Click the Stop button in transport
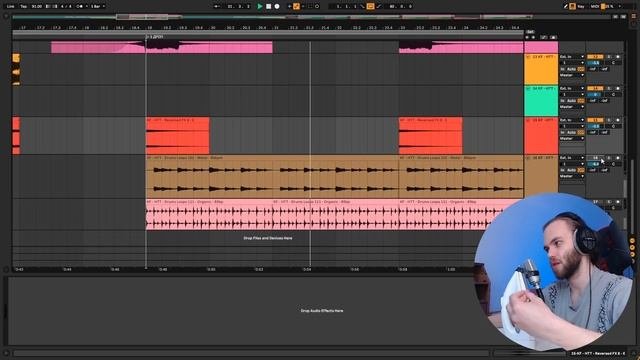 coord(269,6)
